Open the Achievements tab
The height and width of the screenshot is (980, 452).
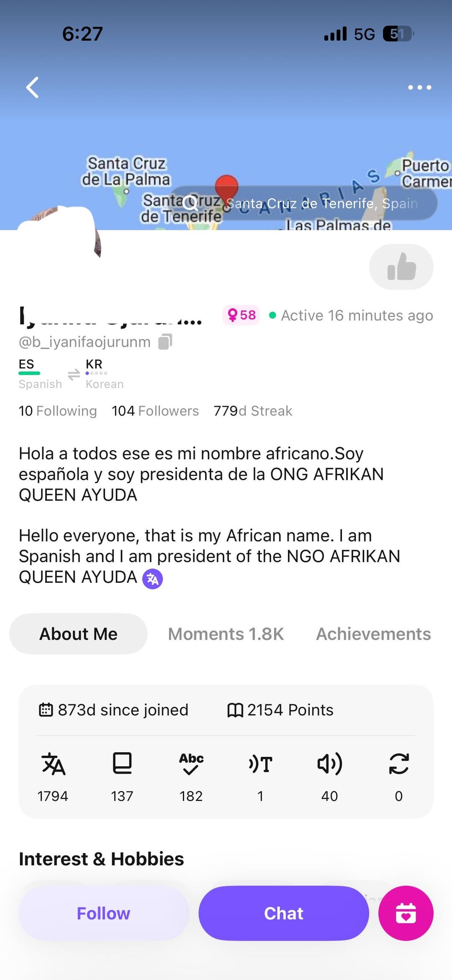pyautogui.click(x=373, y=634)
